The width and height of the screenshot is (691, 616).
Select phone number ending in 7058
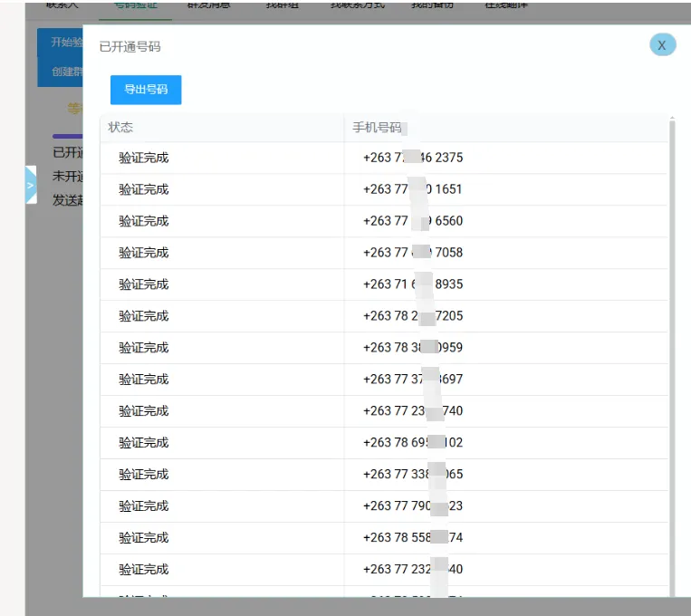tap(413, 253)
